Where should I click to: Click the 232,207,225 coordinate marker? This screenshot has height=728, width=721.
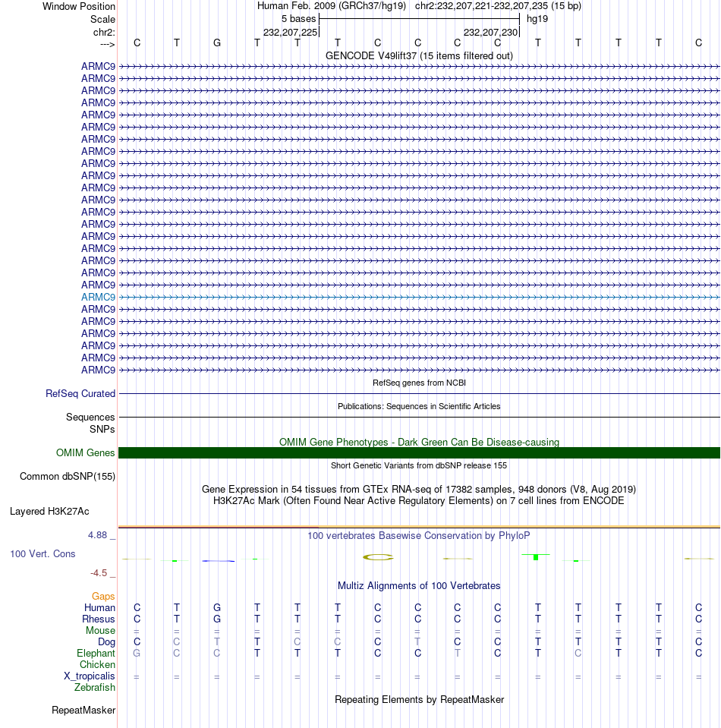click(x=290, y=32)
